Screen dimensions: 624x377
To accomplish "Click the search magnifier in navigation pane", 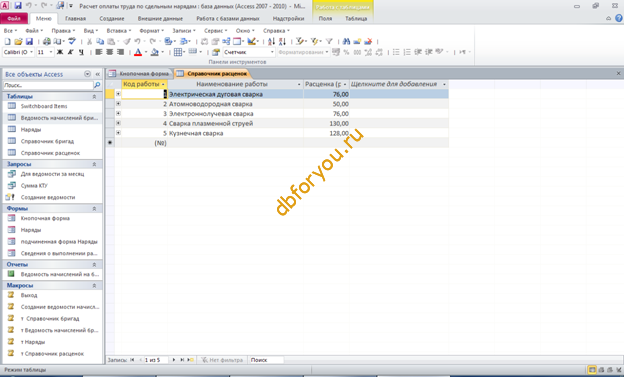I will point(97,85).
